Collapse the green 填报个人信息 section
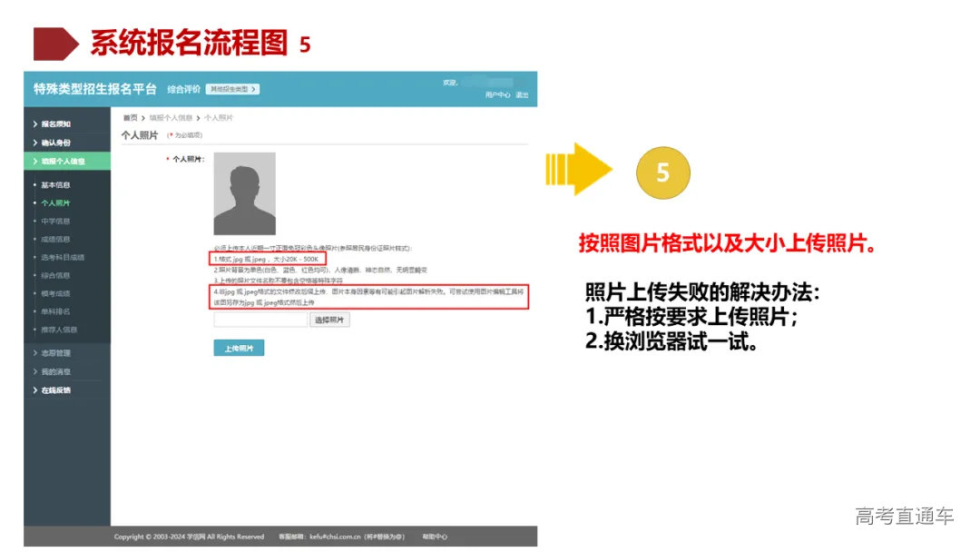This screenshot has width=980, height=552. 63,161
